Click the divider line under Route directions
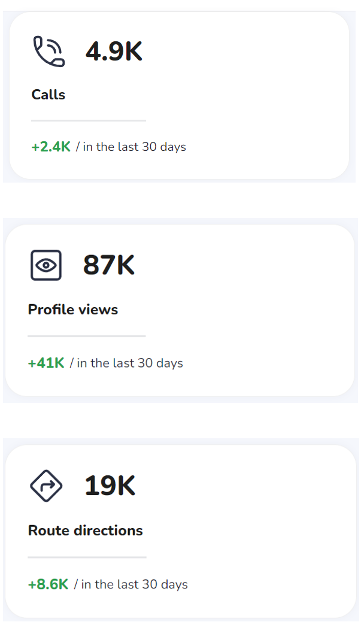This screenshot has height=625, width=364. pyautogui.click(x=87, y=557)
